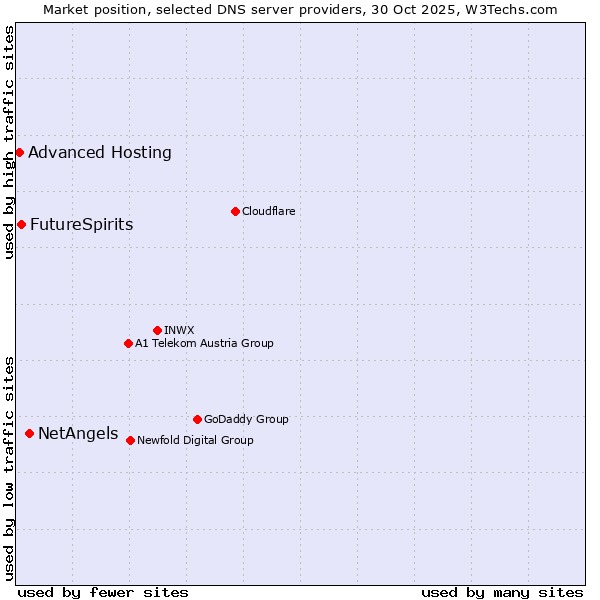
Task: Click the Advanced Hosting label text
Action: coord(100,153)
